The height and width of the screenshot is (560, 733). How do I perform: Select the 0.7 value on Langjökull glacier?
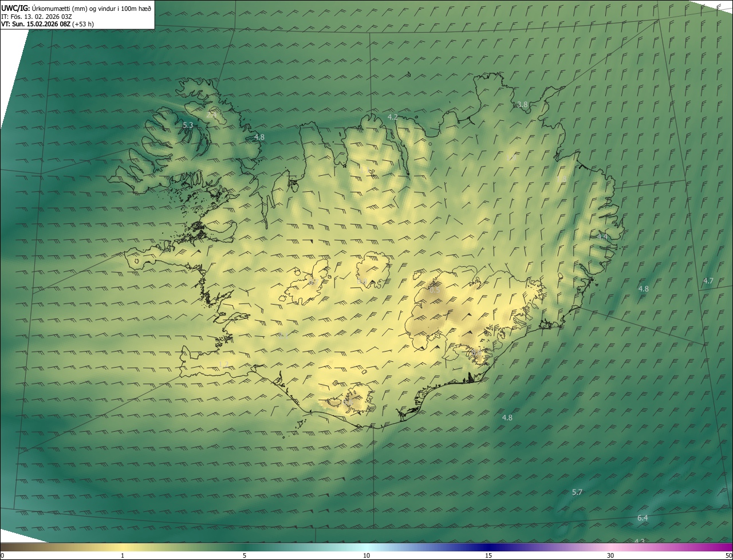tap(313, 282)
